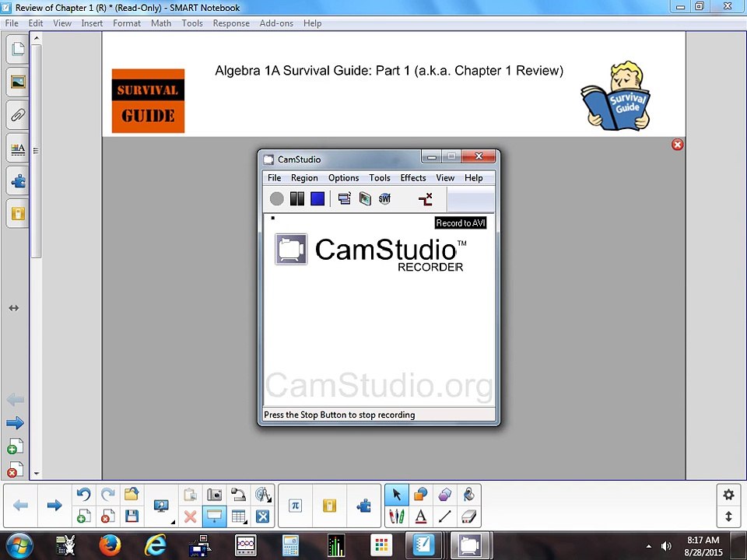Screen dimensions: 747x560
Task: Open toolbar settings gear
Action: (x=728, y=495)
